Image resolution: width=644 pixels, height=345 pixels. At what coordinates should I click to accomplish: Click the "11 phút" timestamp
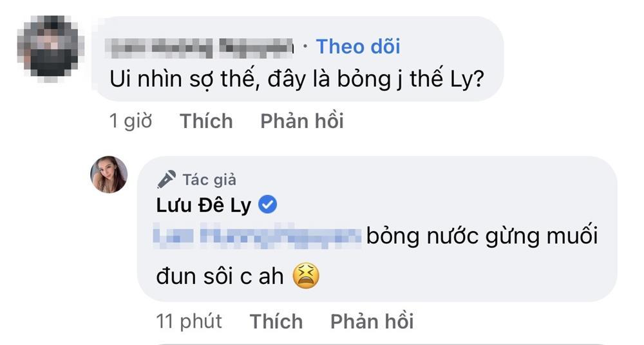point(189,321)
